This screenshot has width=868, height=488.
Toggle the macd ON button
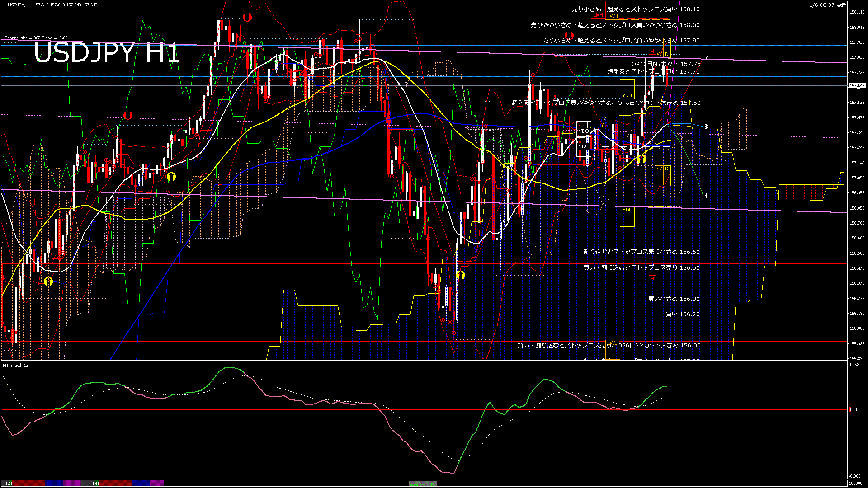point(422,484)
